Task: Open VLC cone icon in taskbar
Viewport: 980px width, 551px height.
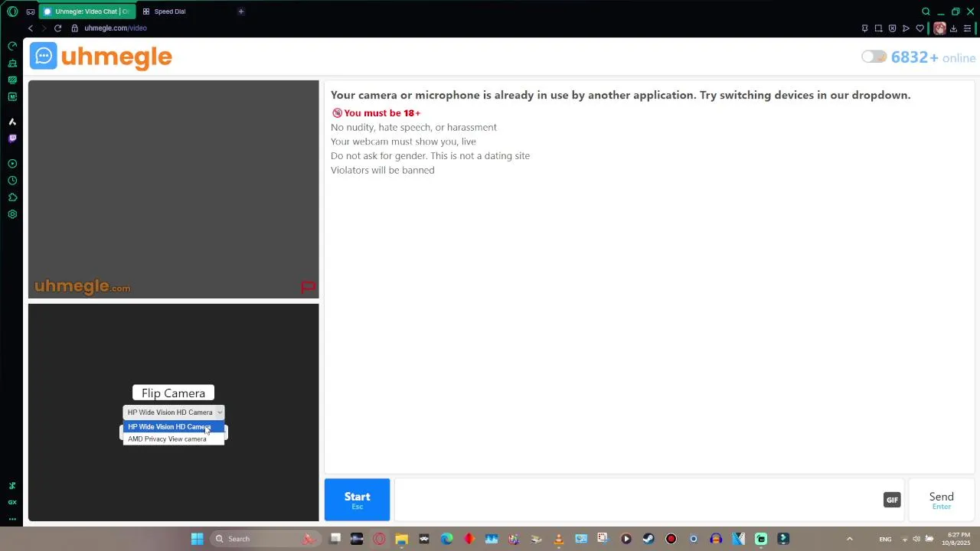Action: 559,539
